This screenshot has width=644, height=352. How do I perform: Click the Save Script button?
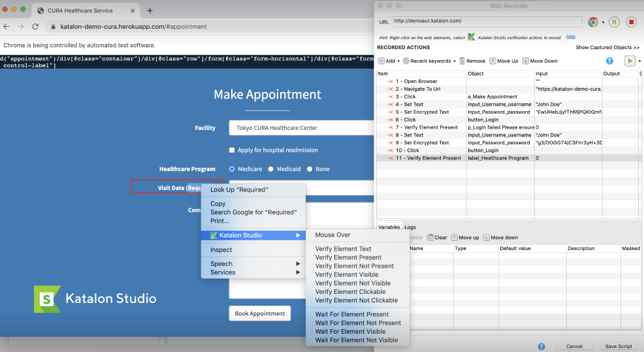tap(619, 346)
